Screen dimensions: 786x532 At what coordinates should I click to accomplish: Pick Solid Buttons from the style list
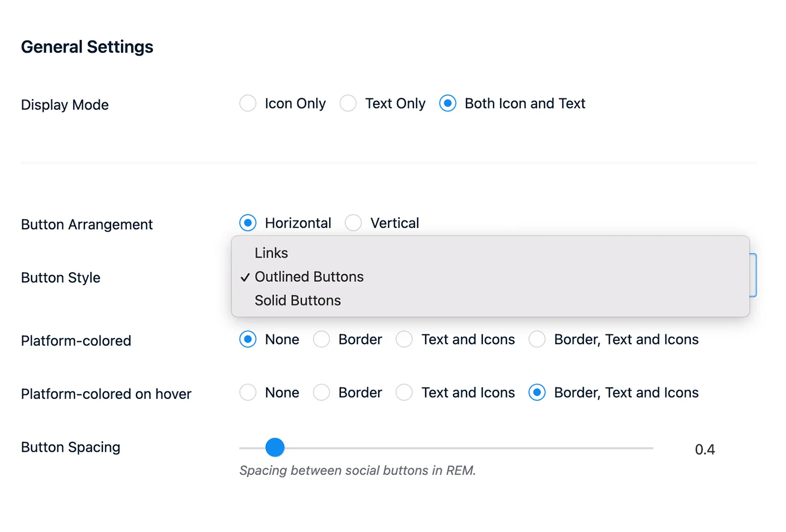click(297, 300)
